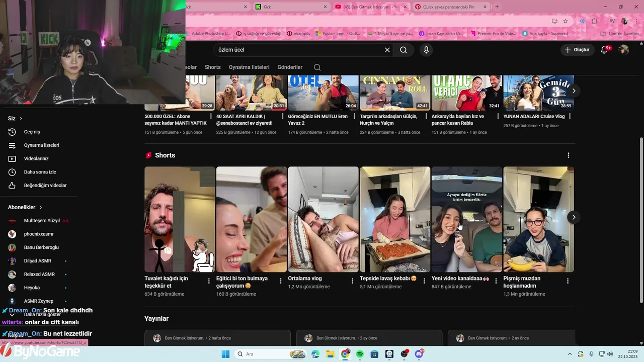This screenshot has width=644, height=362.
Task: Show next videos with the top right arrow
Action: coord(574,91)
